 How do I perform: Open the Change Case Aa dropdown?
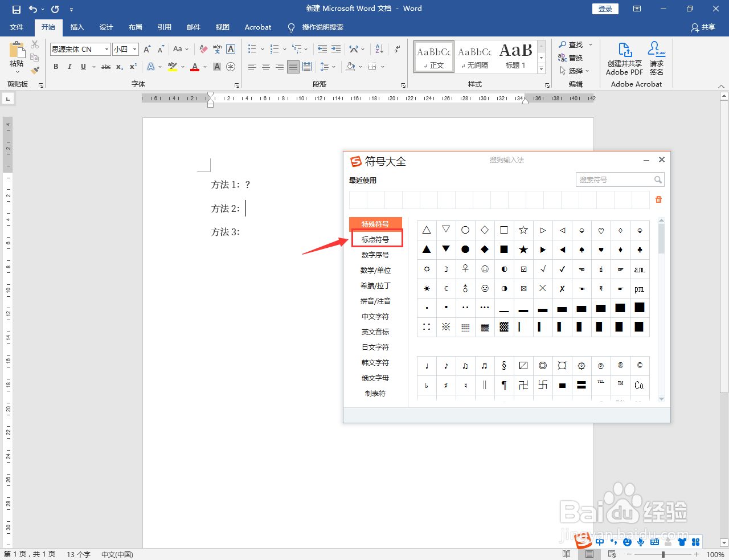point(181,50)
